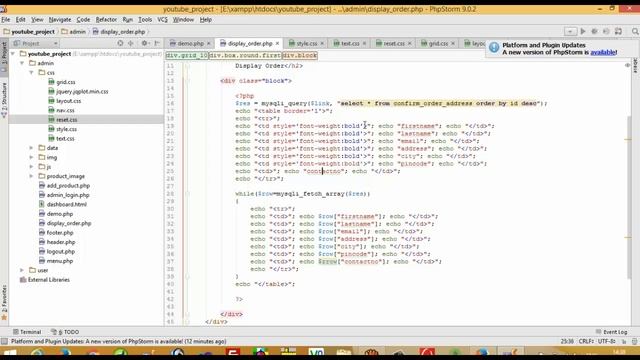Collapse the admin folder

[22, 63]
